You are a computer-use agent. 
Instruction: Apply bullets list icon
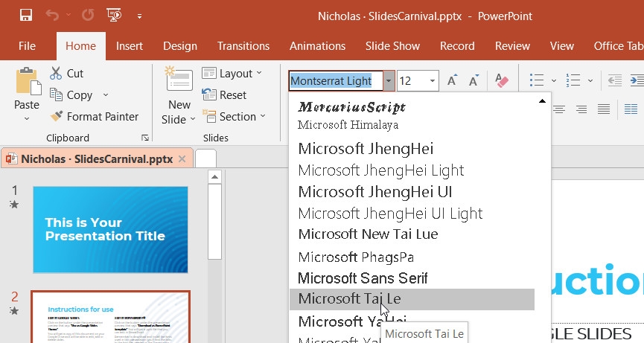pos(536,80)
